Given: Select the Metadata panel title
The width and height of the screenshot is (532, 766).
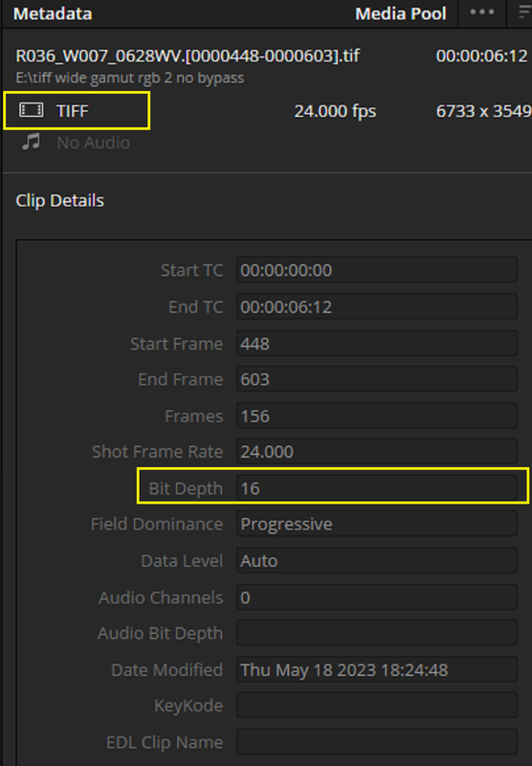Looking at the screenshot, I should click(53, 13).
